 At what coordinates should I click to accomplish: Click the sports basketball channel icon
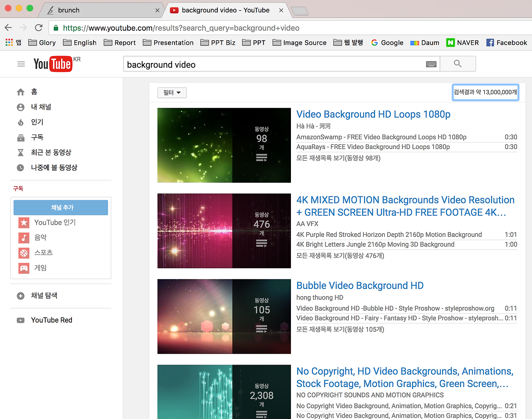click(24, 252)
